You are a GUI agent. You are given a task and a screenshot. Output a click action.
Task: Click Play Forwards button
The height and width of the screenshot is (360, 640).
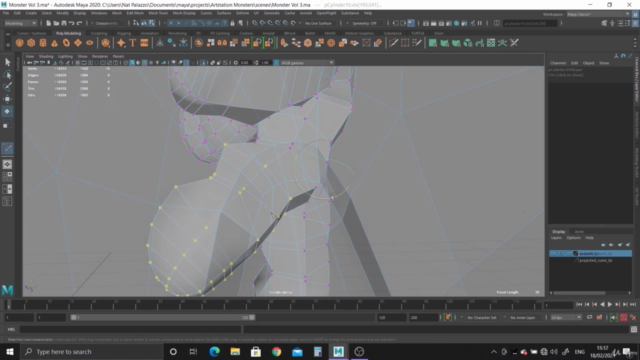(610, 304)
